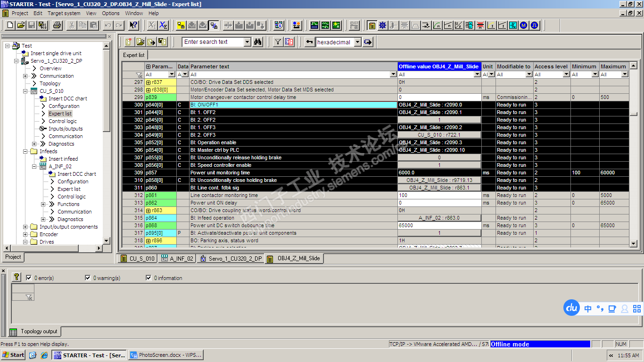The image size is (644, 362).
Task: Open the Offline value column filter dropdown
Action: 477,74
